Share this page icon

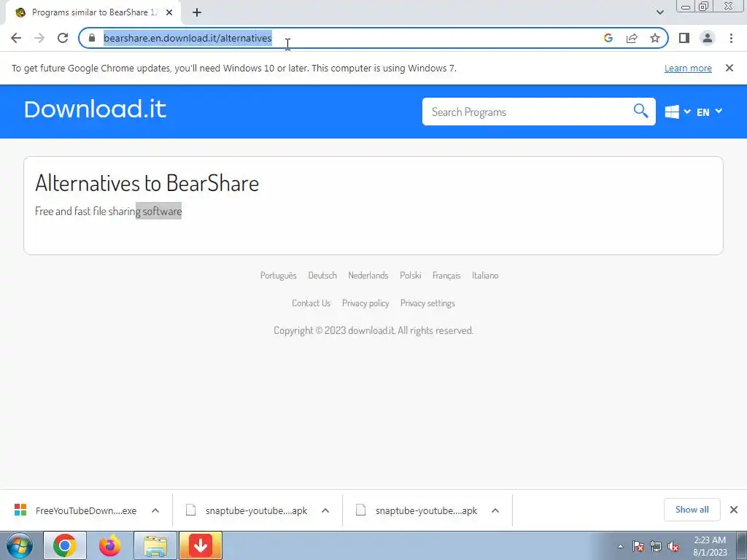(632, 38)
